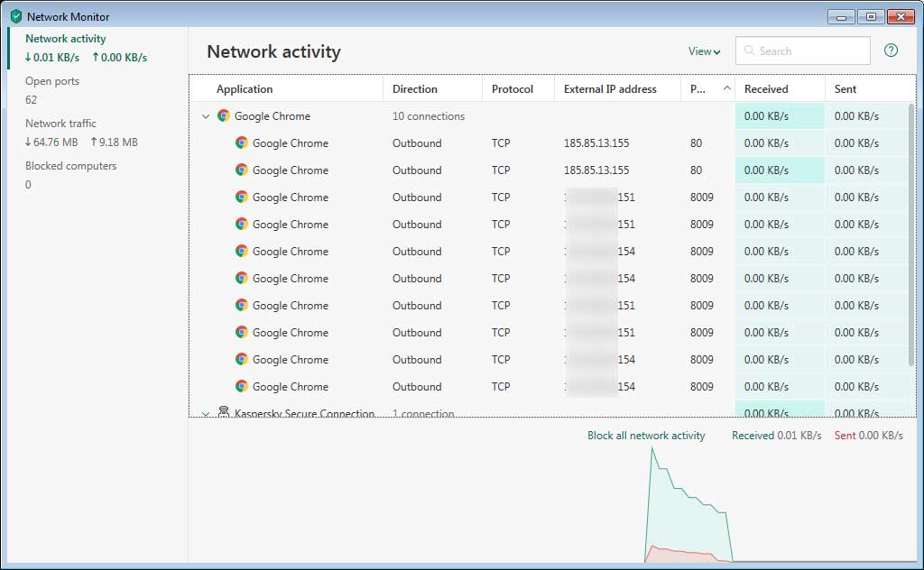Viewport: 924px width, 570px height.
Task: Click the Received column header
Action: click(781, 89)
